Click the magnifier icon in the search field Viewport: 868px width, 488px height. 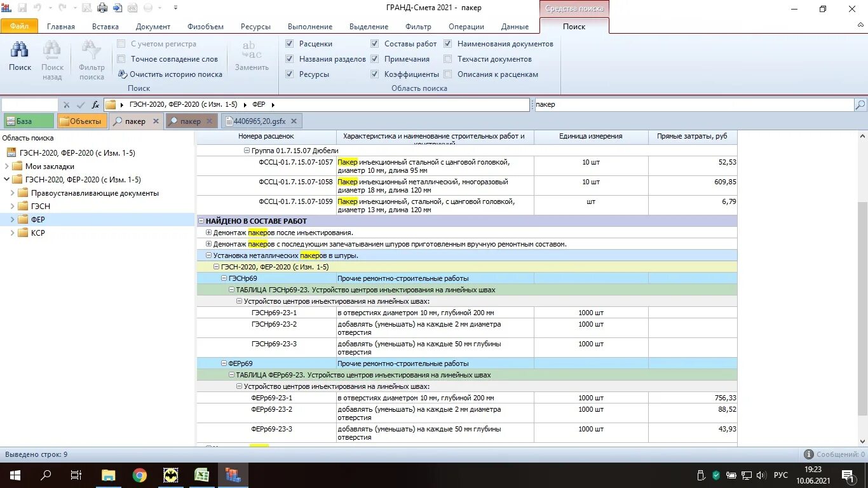(860, 105)
